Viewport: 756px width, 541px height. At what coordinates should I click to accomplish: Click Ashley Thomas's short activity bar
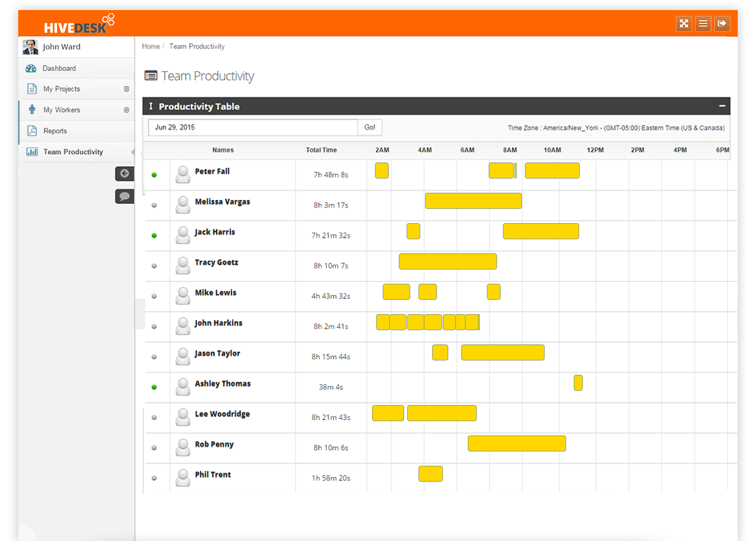(578, 382)
